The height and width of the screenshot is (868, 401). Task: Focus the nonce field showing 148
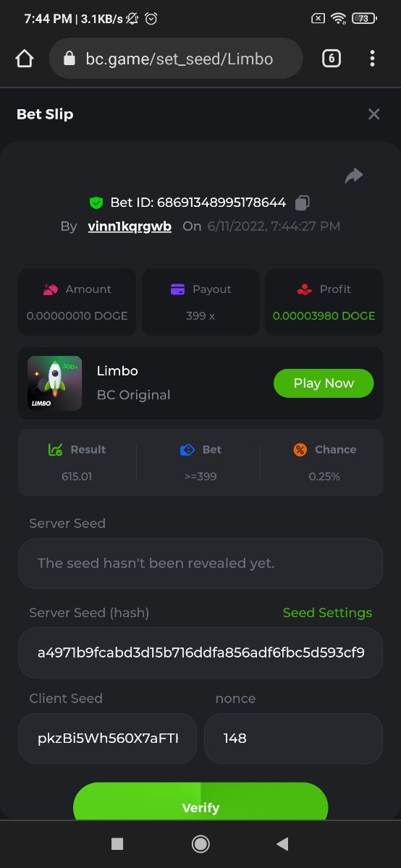pyautogui.click(x=293, y=739)
